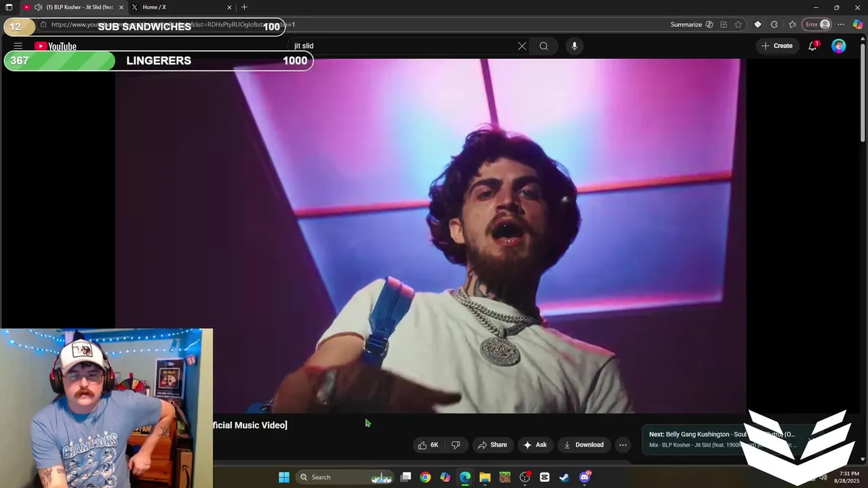The height and width of the screenshot is (488, 868).
Task: Clear the 'jit slid' search text
Action: coord(522,46)
